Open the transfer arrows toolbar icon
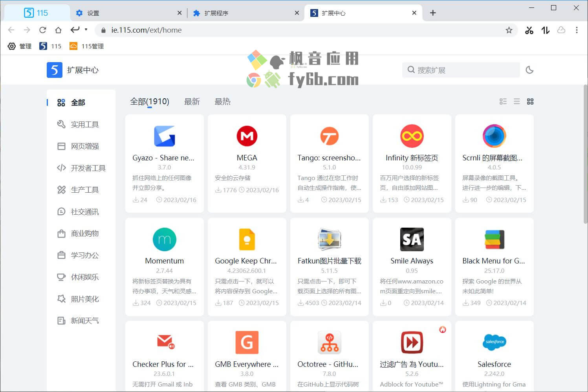 coord(546,30)
